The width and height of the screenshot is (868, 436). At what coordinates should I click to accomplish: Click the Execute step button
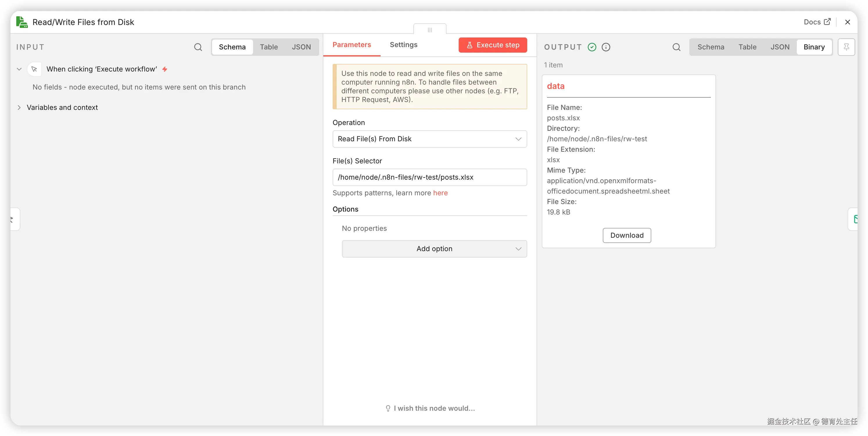[493, 45]
